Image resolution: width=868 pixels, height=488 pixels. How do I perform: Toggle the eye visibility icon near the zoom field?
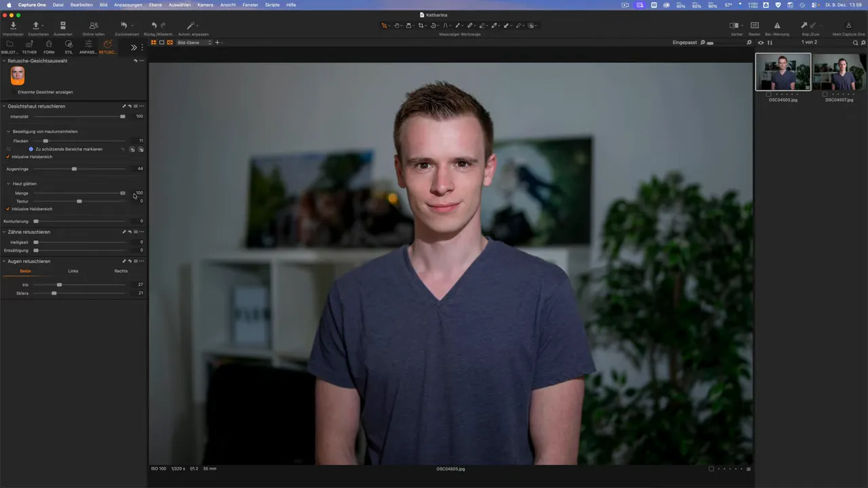tap(760, 42)
